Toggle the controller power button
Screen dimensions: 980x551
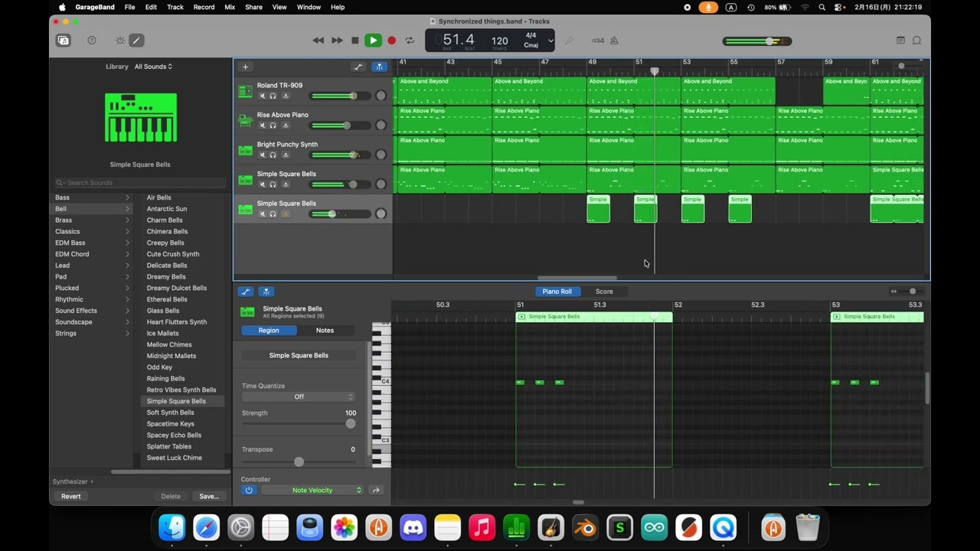[x=248, y=490]
